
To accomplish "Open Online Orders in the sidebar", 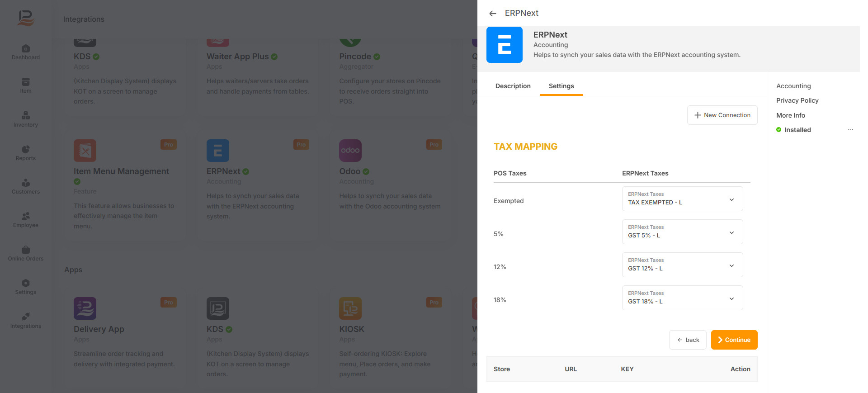I will pyautogui.click(x=26, y=253).
